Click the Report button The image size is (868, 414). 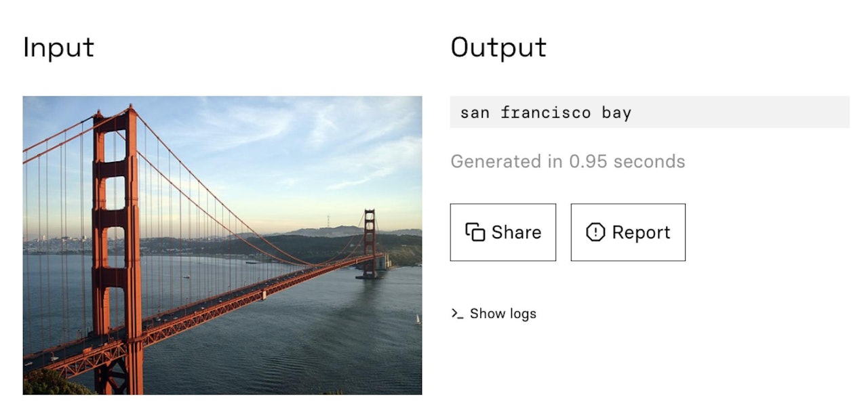point(628,232)
